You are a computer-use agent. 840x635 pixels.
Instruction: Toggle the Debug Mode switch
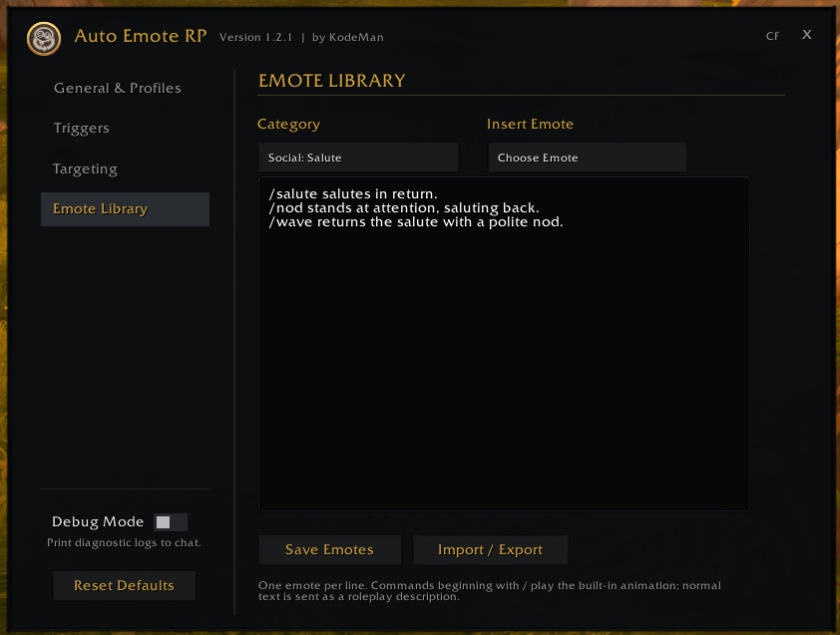[171, 522]
